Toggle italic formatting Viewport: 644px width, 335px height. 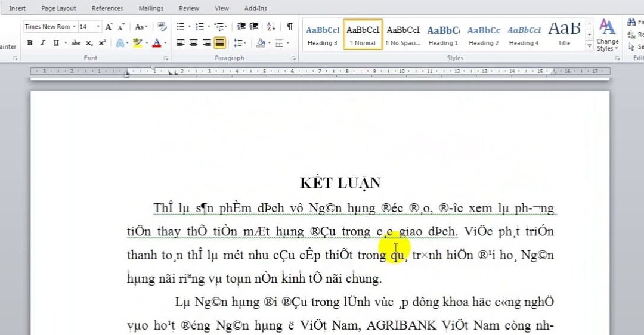coord(42,43)
